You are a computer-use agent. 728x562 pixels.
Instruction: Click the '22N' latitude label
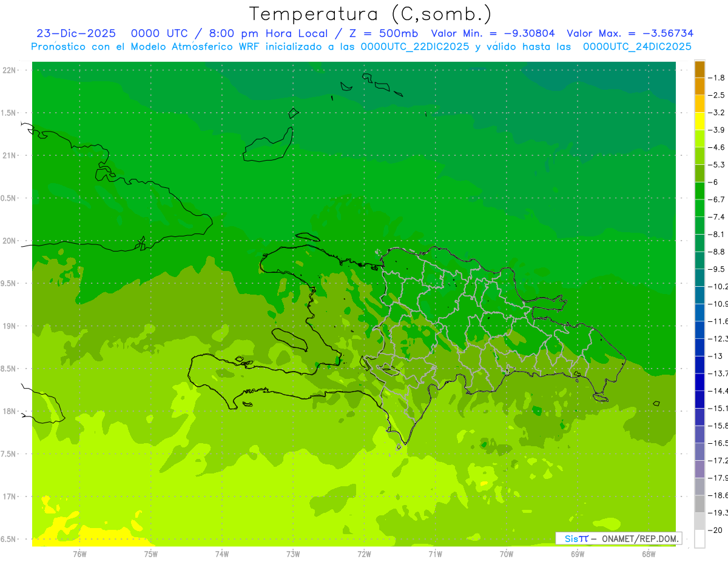(x=9, y=70)
